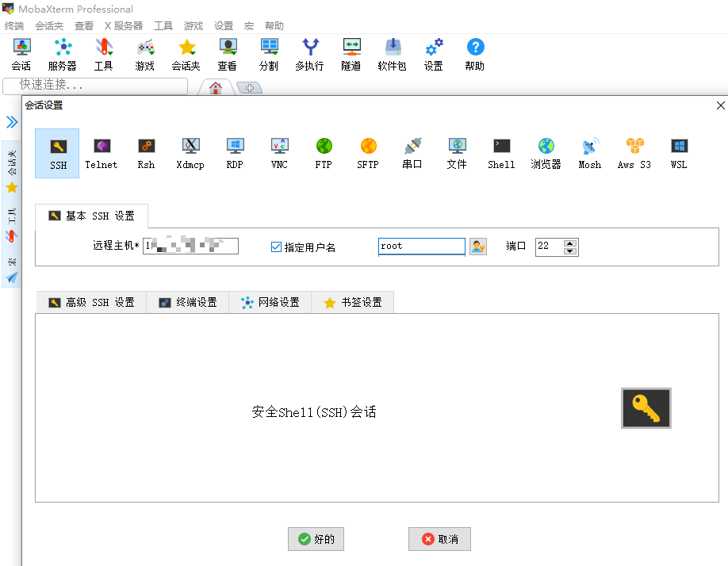Add a new tab with plus button
Viewport: 728px width, 566px height.
pos(249,88)
